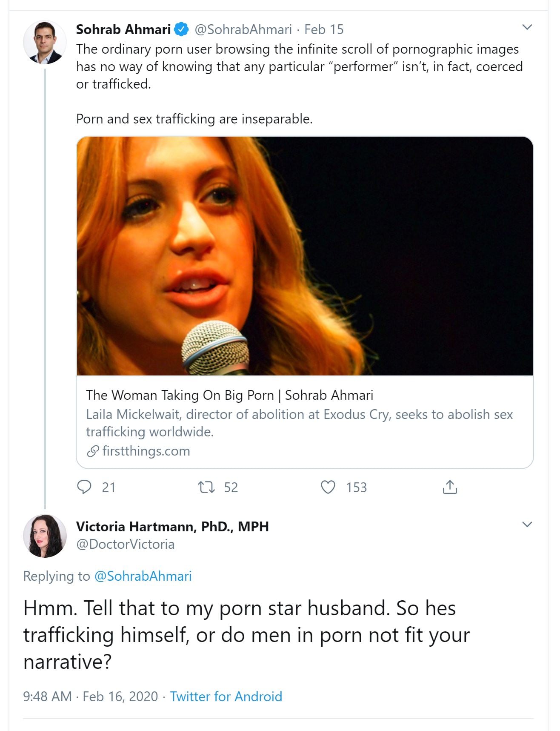Click the 'Feb 15' tweet date
The image size is (560, 731).
324,29
